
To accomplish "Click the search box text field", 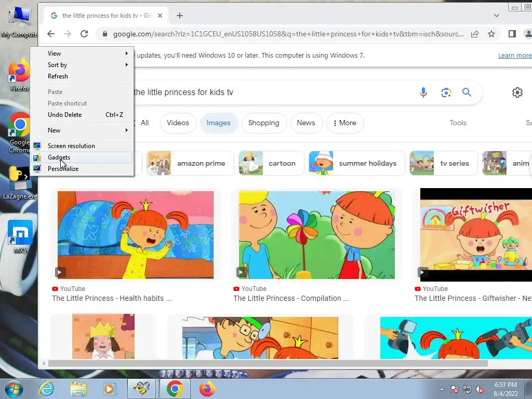I will pyautogui.click(x=271, y=92).
